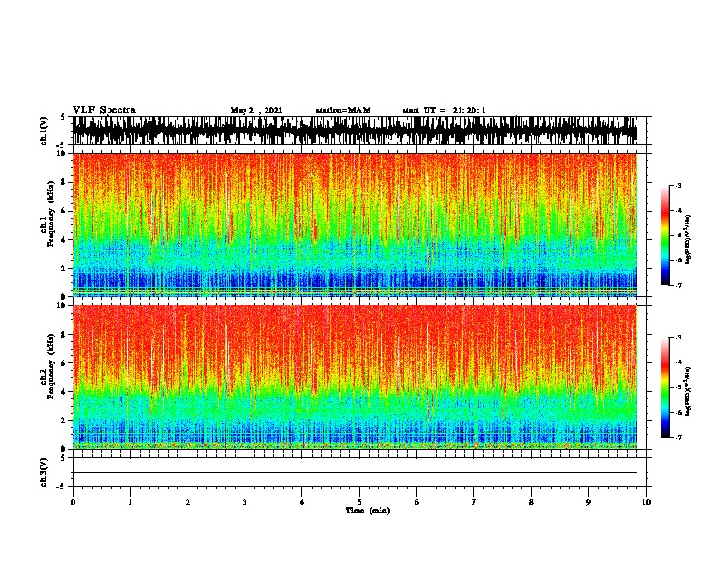The width and height of the screenshot is (728, 563).
Task: Click time axis tick label 10
Action: (646, 502)
